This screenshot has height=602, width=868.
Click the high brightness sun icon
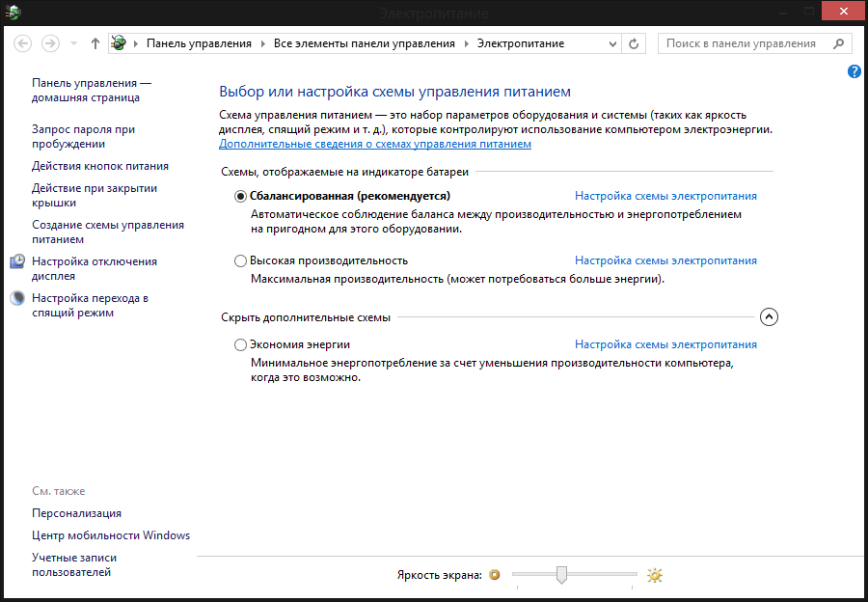click(655, 575)
